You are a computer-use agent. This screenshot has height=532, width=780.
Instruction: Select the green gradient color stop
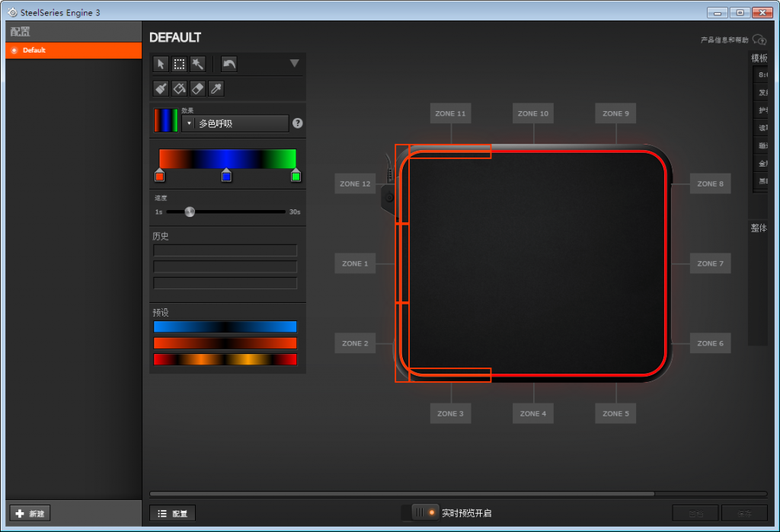tap(296, 176)
